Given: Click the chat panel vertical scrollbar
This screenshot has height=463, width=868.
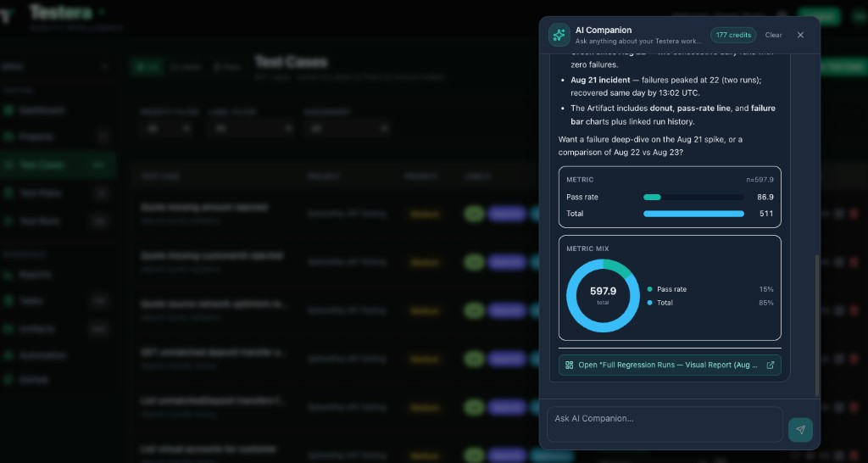Looking at the screenshot, I should (817, 326).
